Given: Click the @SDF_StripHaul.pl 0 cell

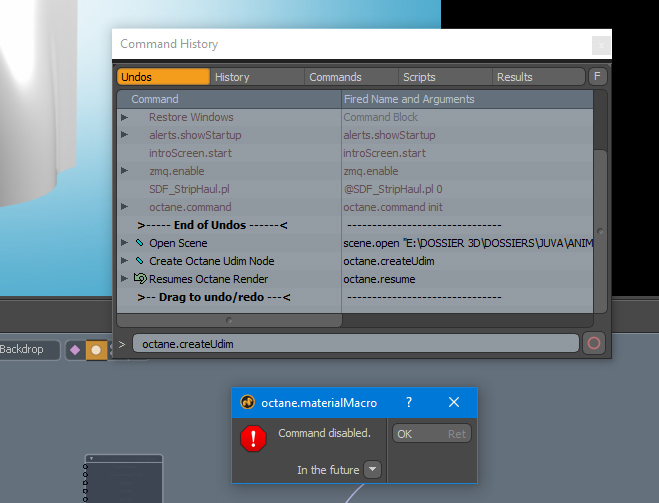Looking at the screenshot, I should tap(467, 189).
